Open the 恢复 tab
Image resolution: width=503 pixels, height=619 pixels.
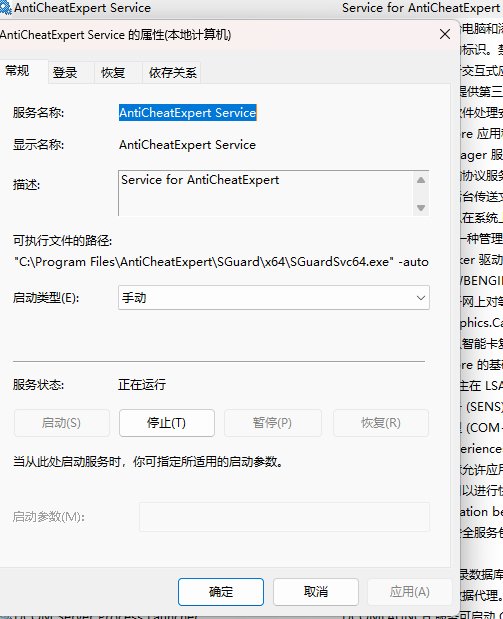(113, 73)
